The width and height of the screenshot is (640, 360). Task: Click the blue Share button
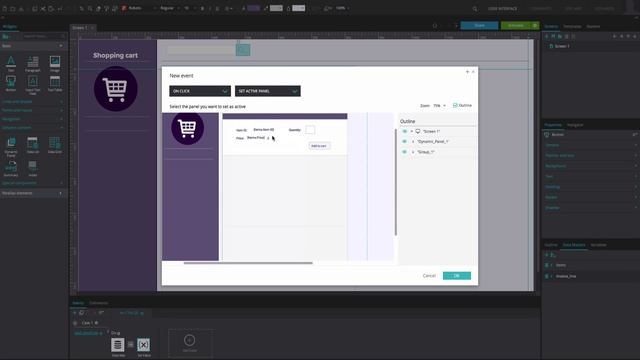pyautogui.click(x=480, y=25)
